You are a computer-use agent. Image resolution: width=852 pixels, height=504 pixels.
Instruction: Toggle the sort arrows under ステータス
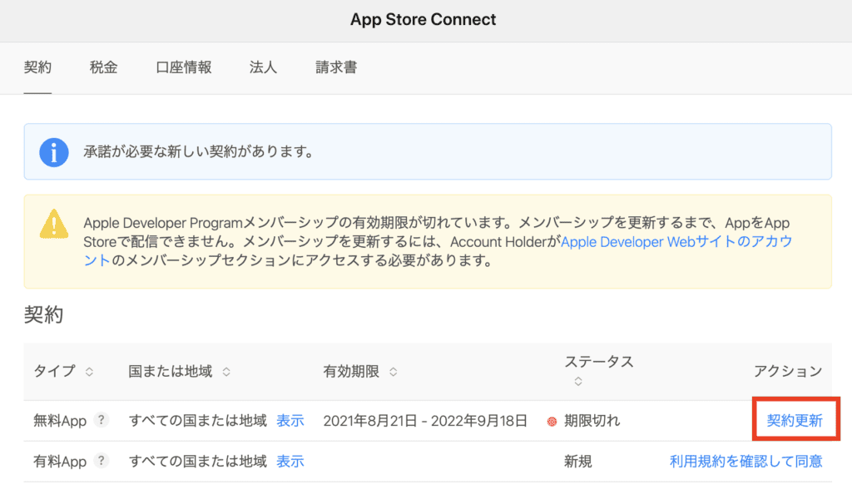tap(577, 382)
